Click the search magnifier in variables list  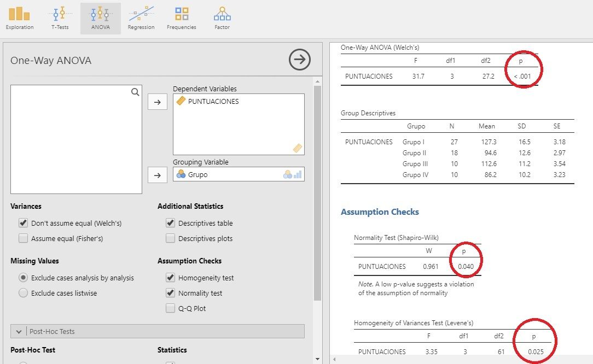[x=135, y=92]
